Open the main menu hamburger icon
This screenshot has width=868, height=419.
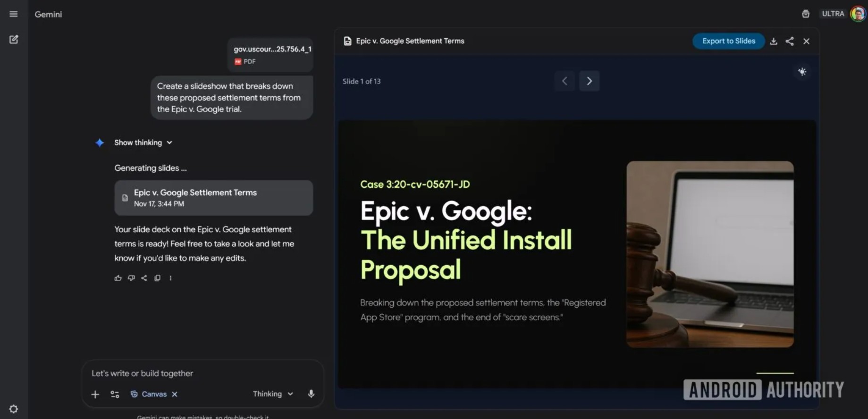(x=14, y=14)
